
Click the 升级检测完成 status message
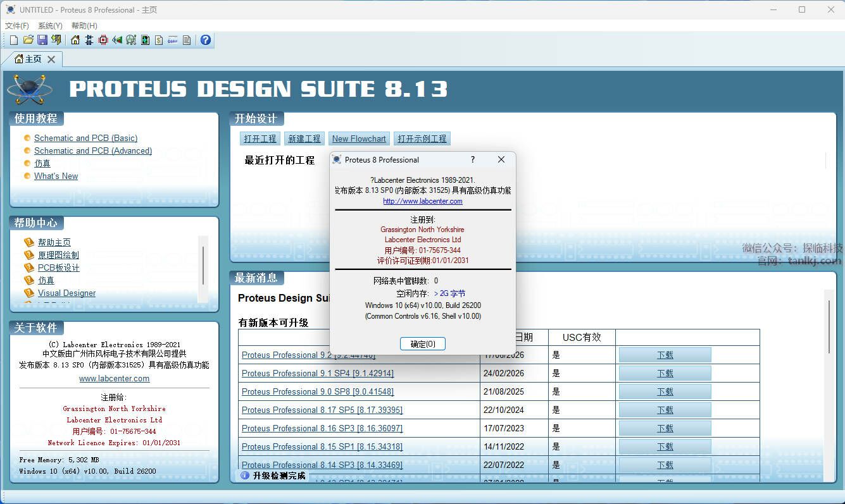pos(279,476)
